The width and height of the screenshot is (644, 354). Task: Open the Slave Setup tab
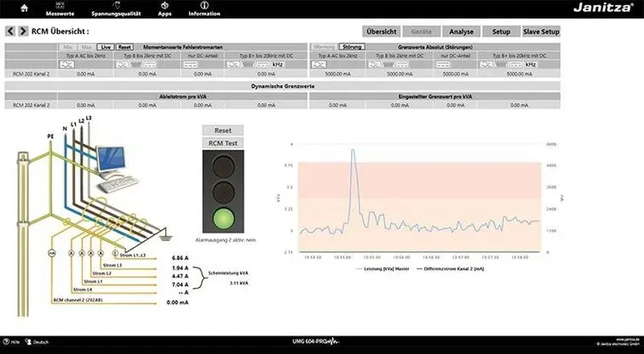(x=541, y=31)
